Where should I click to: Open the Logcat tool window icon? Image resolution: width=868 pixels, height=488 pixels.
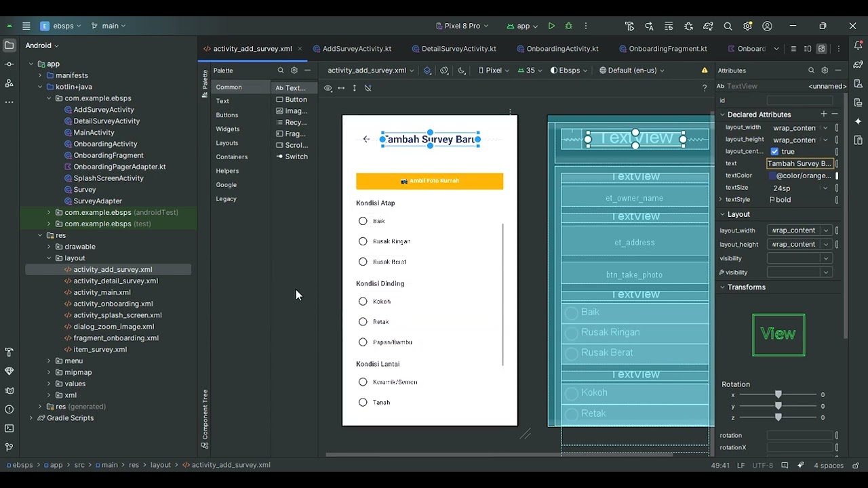(x=9, y=390)
